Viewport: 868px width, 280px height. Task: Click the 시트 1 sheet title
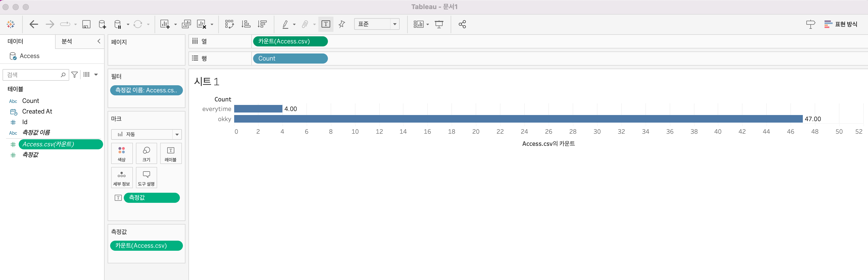click(x=207, y=81)
